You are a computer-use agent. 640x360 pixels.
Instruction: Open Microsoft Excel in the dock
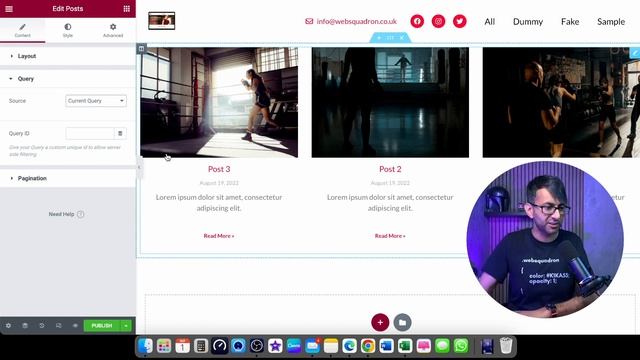(405, 346)
